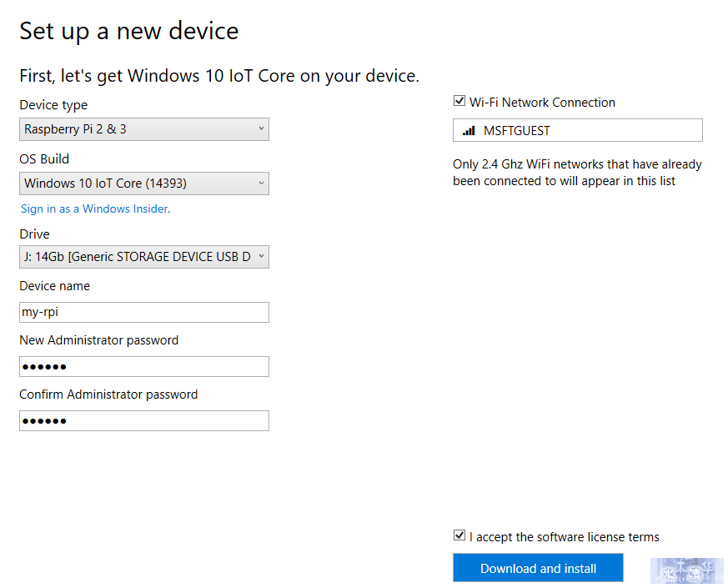728x588 pixels.
Task: Click the Set up a new device heading
Action: pos(129,31)
